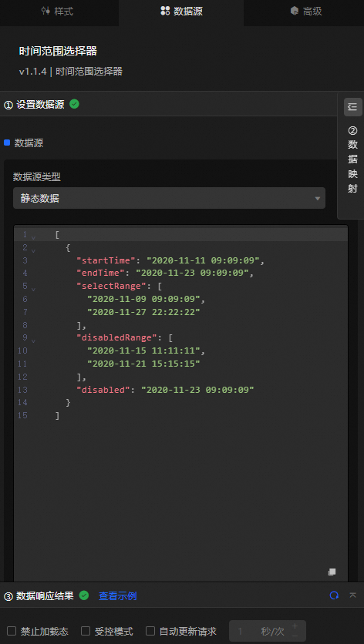Increase the 秒/次 interval with plus stepper
This screenshot has height=644, width=364.
pos(295,626)
